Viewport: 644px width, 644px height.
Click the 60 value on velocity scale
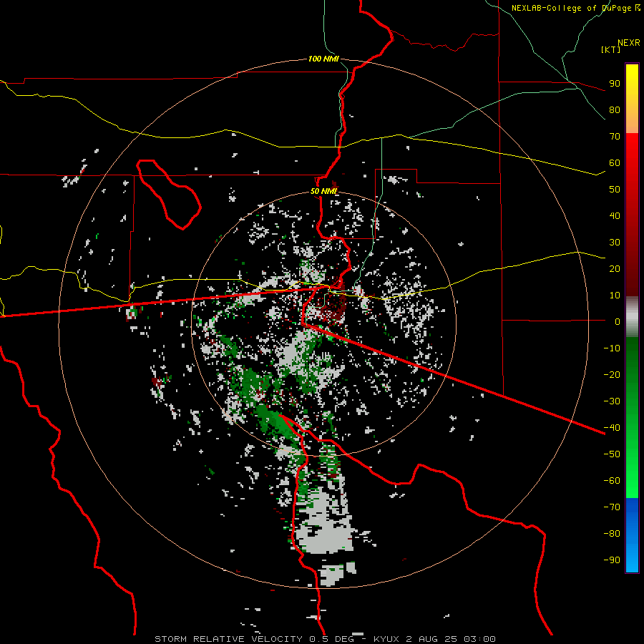coord(615,163)
